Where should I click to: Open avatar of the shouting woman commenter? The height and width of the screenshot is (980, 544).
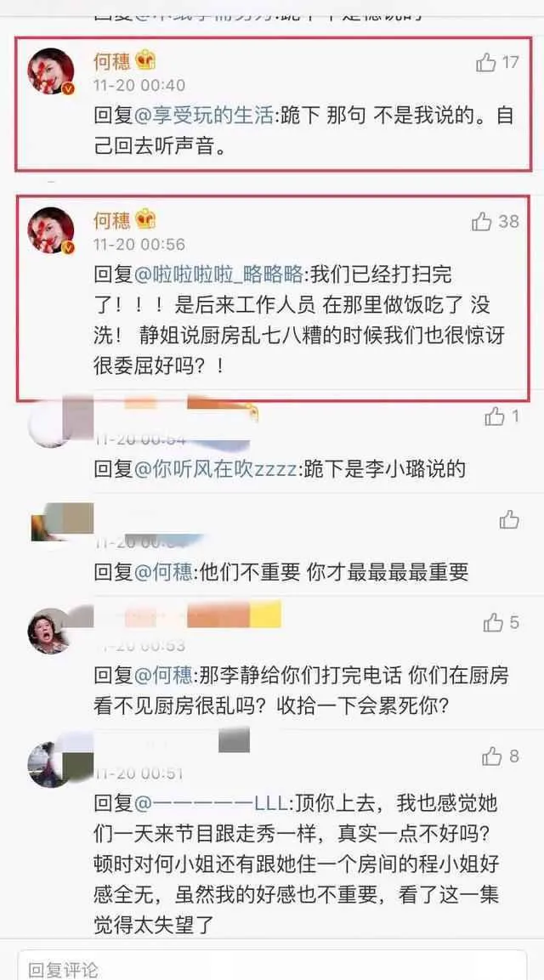pyautogui.click(x=49, y=631)
